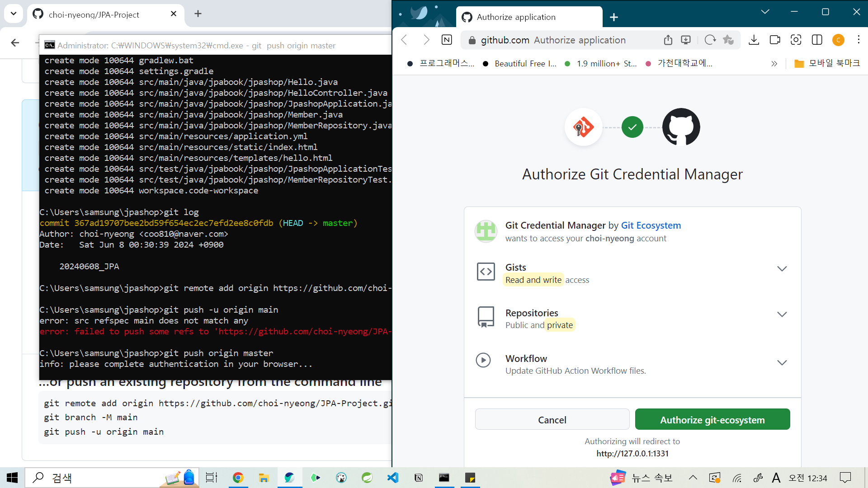Image resolution: width=868 pixels, height=488 pixels.
Task: Toggle the browser side panel icon
Action: point(817,40)
